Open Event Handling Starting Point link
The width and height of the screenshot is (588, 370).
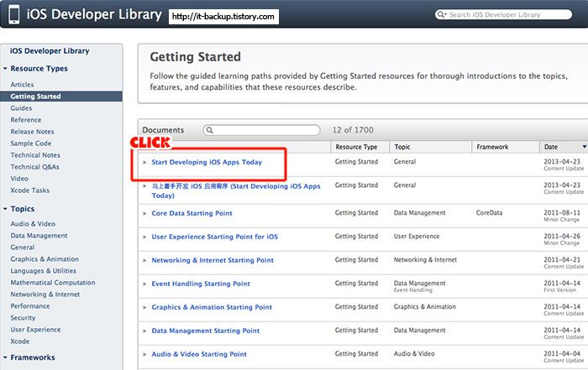pos(201,284)
